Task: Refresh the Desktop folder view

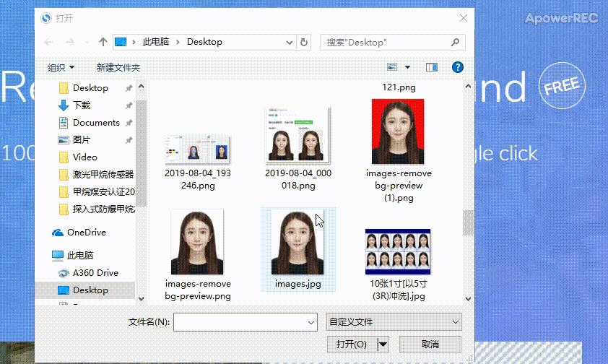Action: point(304,42)
